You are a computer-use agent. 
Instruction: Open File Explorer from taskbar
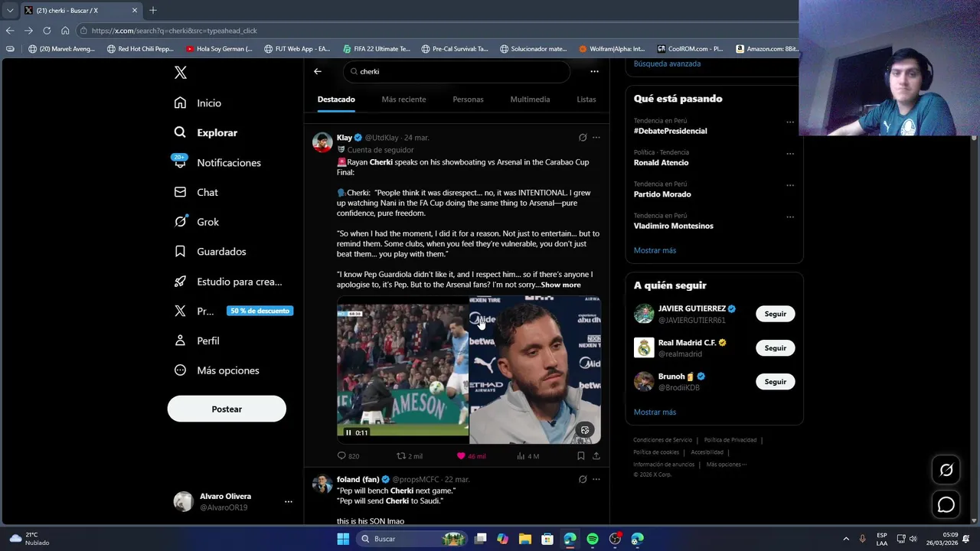pyautogui.click(x=525, y=539)
